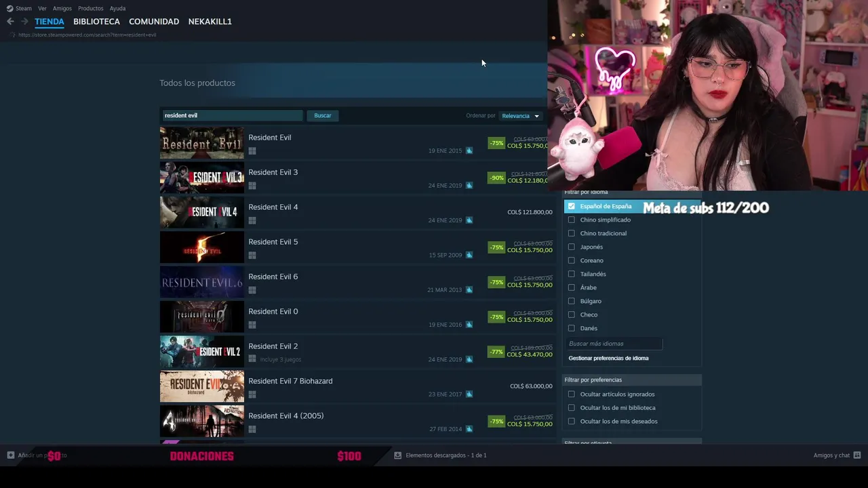
Task: Tick the Árabe language checkbox
Action: pyautogui.click(x=572, y=287)
